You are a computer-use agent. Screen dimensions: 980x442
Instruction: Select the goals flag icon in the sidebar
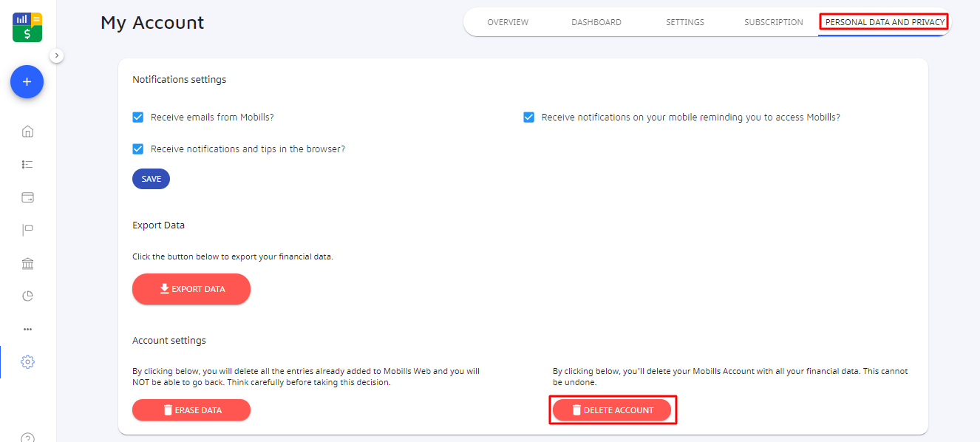27,230
